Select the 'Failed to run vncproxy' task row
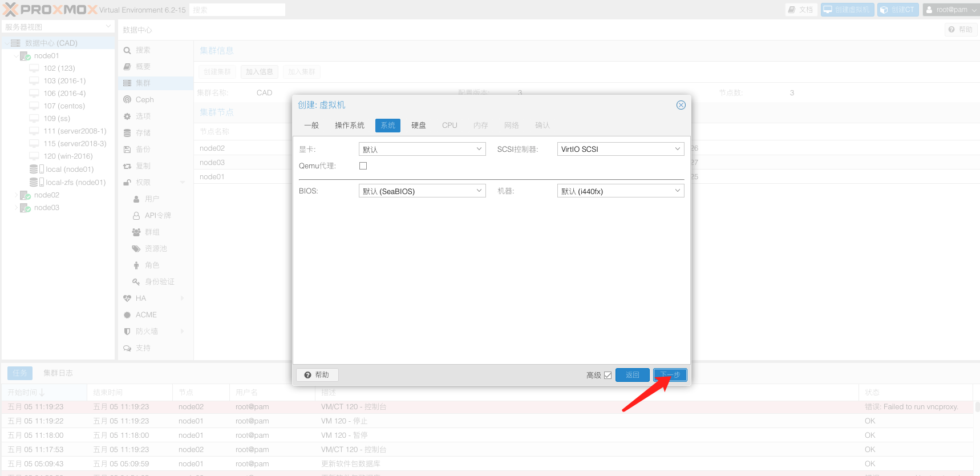This screenshot has width=980, height=476. [488, 407]
